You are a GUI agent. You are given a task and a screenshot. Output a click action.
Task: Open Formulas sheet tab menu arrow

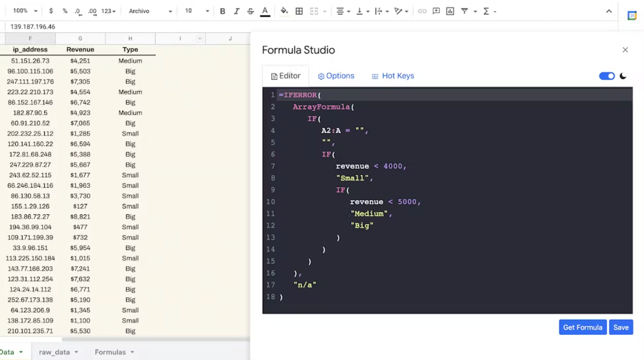pos(132,352)
